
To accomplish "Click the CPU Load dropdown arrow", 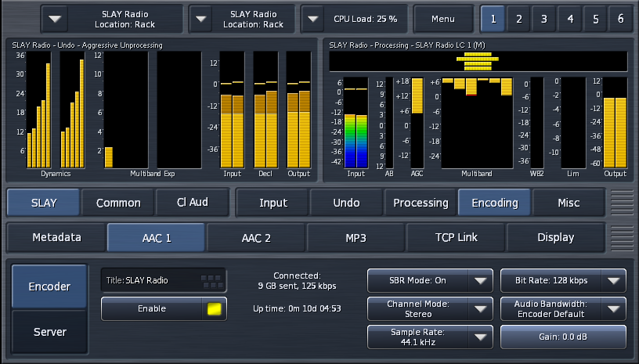I will pyautogui.click(x=315, y=18).
